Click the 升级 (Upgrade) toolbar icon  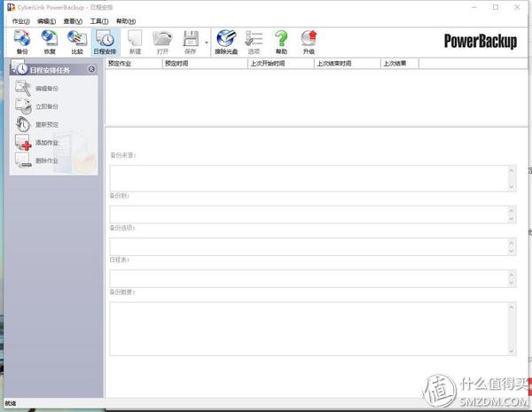coord(309,42)
